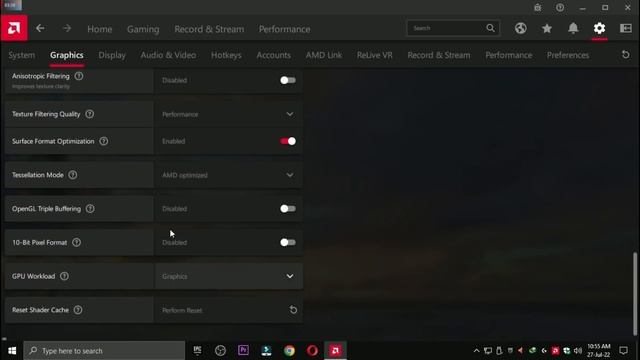Open the Gaming menu
Viewport: 640px width, 360px height.
point(143,29)
